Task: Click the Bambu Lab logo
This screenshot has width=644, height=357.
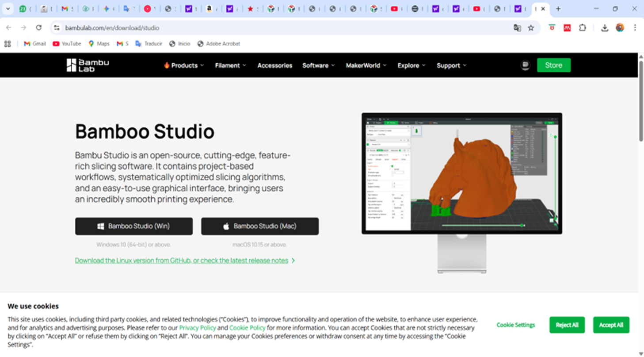Action: coord(88,65)
